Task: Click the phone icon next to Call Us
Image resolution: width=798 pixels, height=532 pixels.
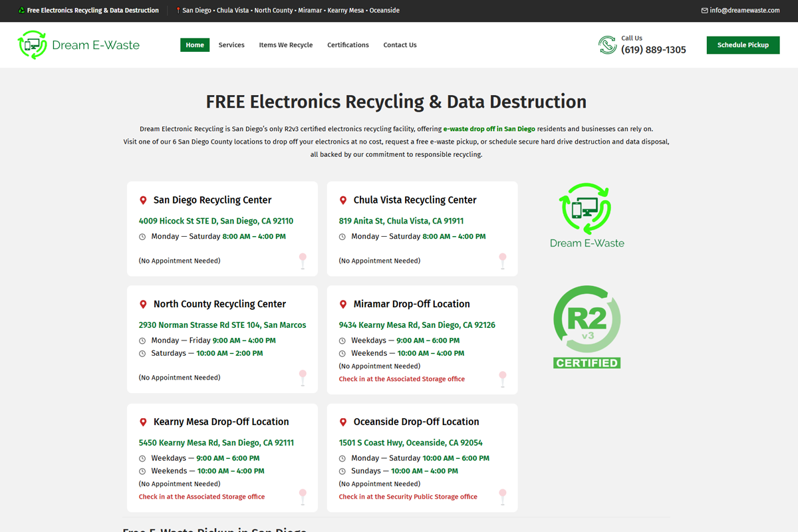Action: point(607,45)
